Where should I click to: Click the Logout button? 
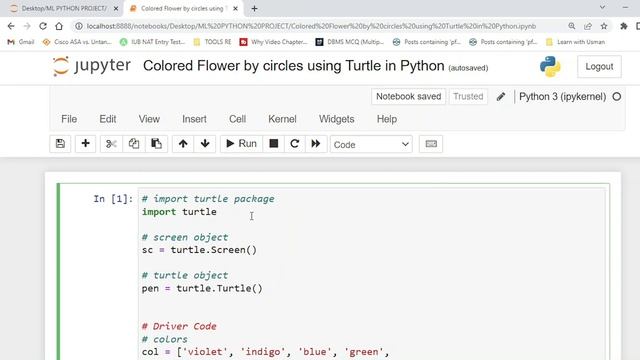[x=599, y=67]
